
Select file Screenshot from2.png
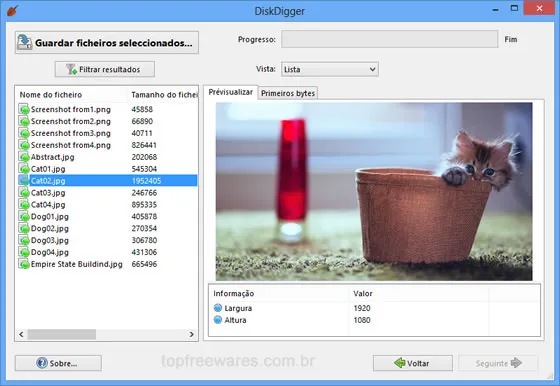[x=71, y=121]
